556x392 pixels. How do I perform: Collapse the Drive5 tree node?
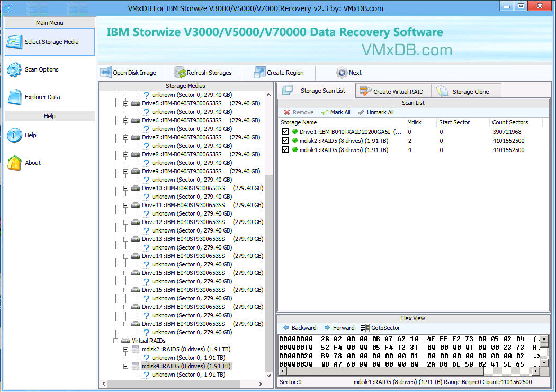tap(125, 104)
